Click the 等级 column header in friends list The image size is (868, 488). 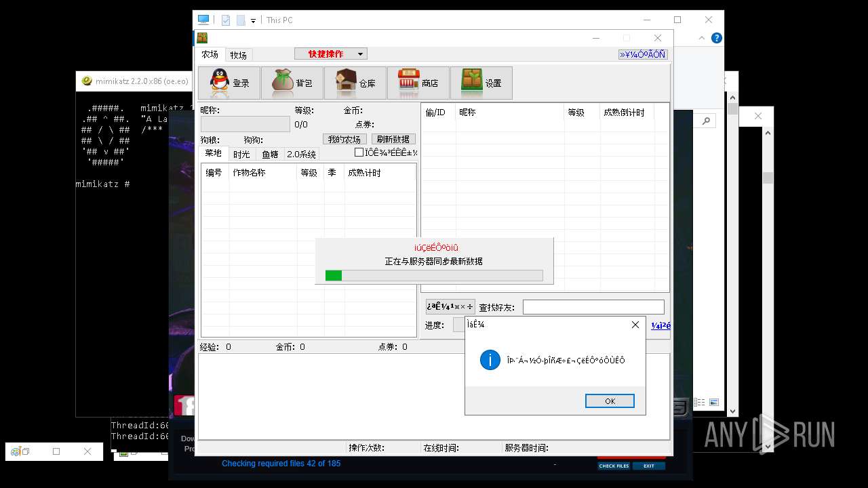pos(582,112)
